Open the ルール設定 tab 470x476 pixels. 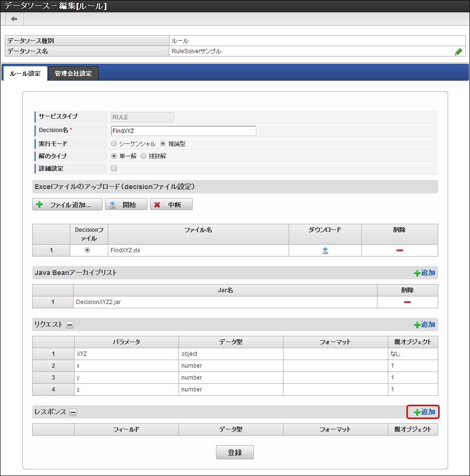(x=25, y=74)
